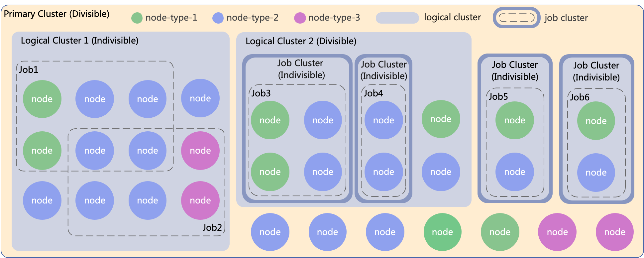Click the Job2 label
The height and width of the screenshot is (258, 644).
(212, 227)
